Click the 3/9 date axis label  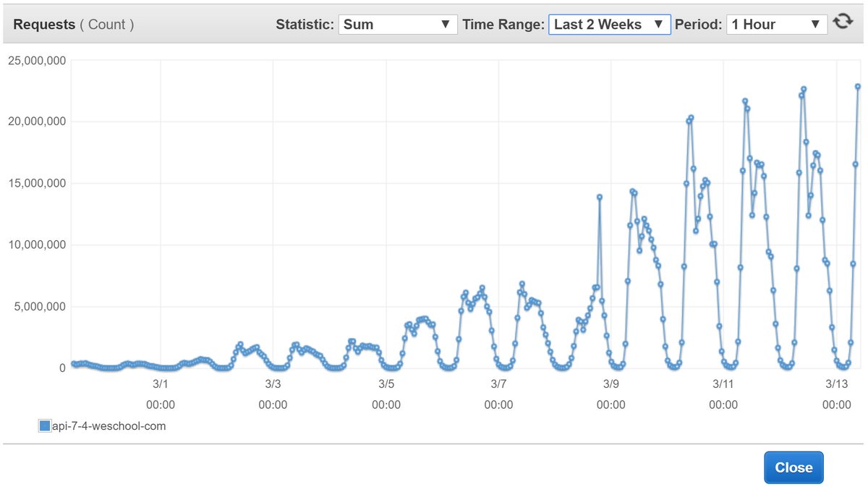(x=611, y=383)
